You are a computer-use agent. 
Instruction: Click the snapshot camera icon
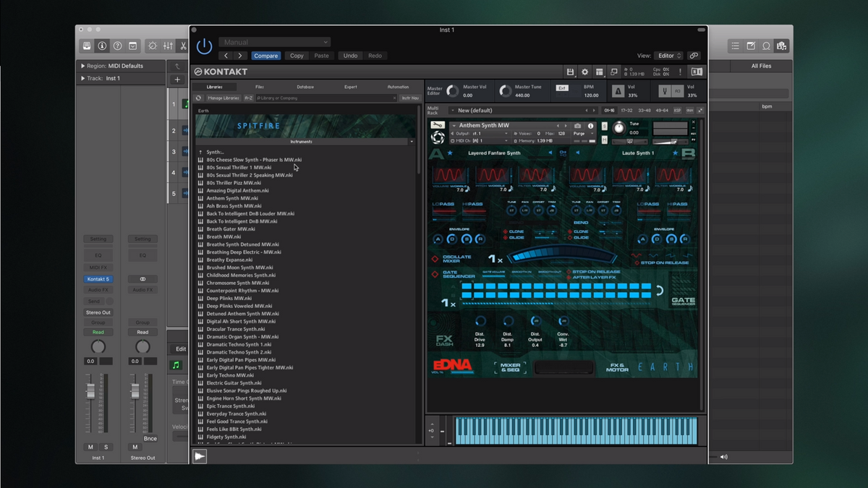tap(578, 126)
